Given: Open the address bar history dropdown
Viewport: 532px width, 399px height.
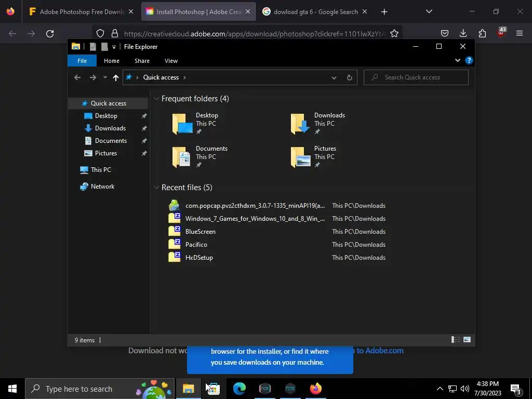Looking at the screenshot, I should (x=334, y=78).
